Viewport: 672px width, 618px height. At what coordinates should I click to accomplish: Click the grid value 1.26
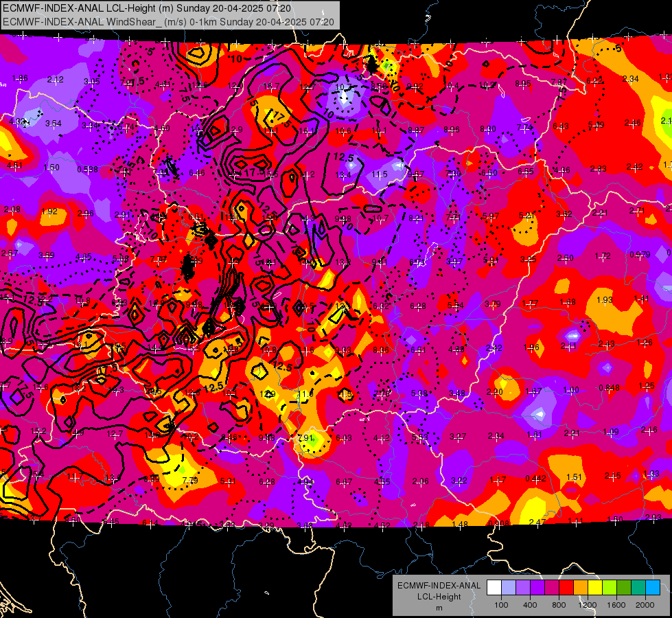(645, 342)
